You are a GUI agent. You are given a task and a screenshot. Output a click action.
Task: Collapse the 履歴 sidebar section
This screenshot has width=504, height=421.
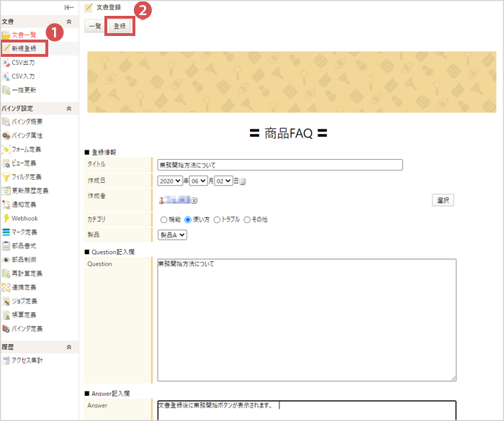(x=69, y=347)
